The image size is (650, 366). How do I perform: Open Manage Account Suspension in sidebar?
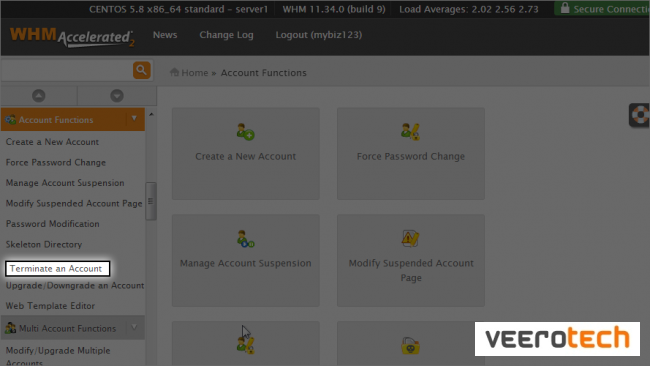(65, 183)
